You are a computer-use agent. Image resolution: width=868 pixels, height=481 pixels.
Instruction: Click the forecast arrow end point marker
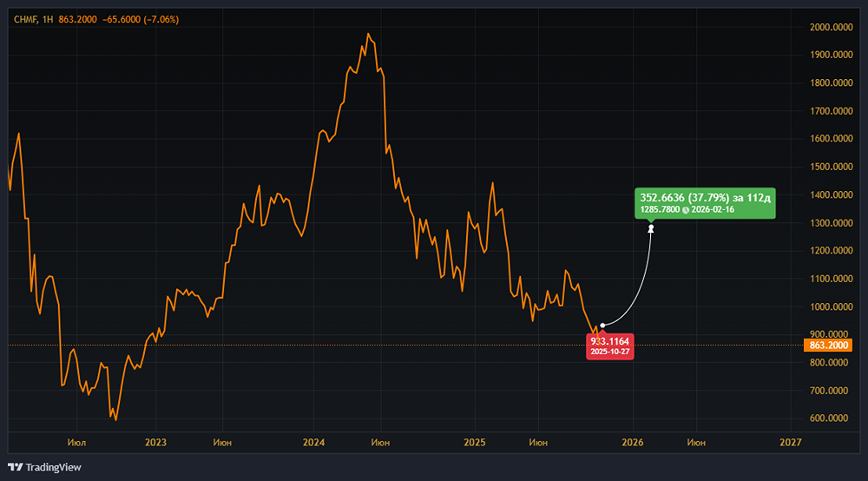651,228
